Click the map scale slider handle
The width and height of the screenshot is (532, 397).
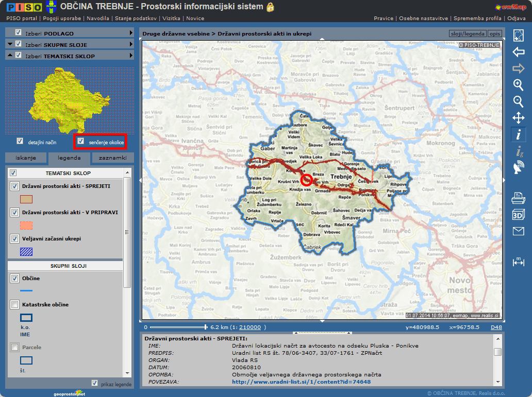point(206,327)
